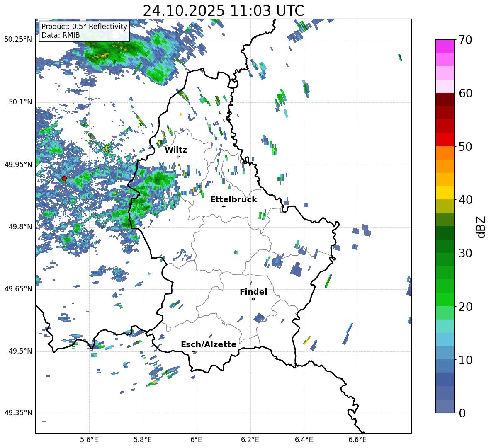491x448 pixels.
Task: Click the 0 tick on the colorbar
Action: [x=462, y=413]
